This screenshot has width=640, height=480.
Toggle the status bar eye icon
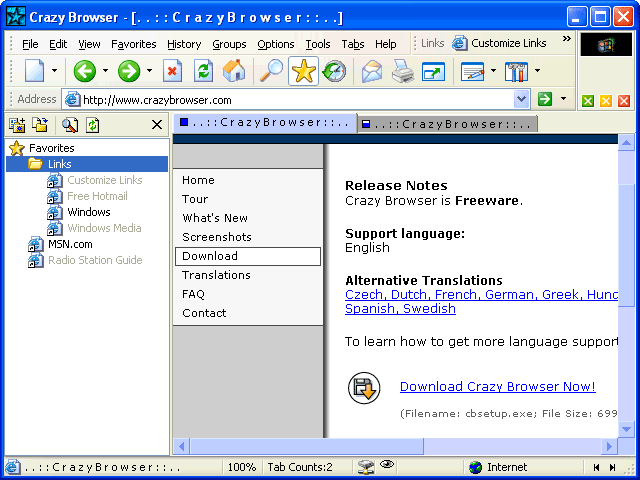pos(387,464)
